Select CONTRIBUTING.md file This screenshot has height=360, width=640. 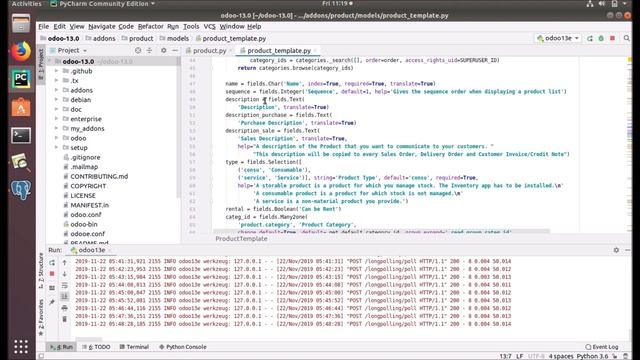point(99,176)
